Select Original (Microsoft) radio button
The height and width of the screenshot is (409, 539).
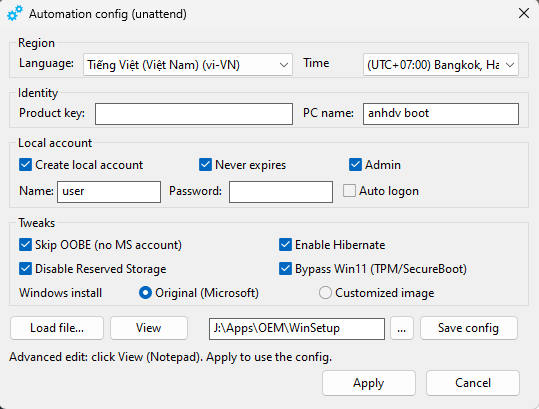coord(145,293)
